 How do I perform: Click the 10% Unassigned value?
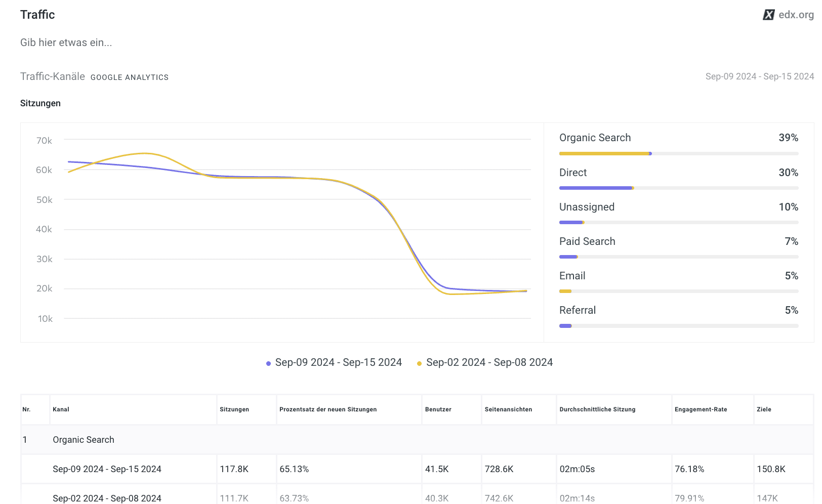(789, 207)
